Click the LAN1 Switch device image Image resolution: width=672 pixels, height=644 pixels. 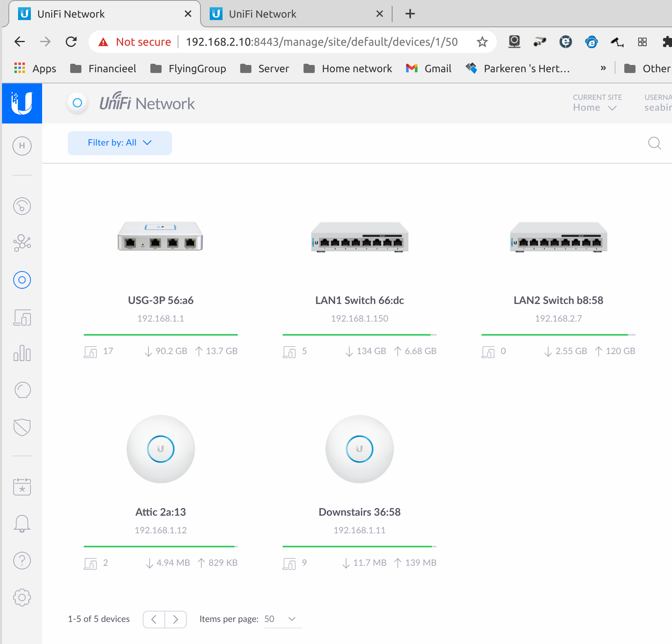(360, 237)
